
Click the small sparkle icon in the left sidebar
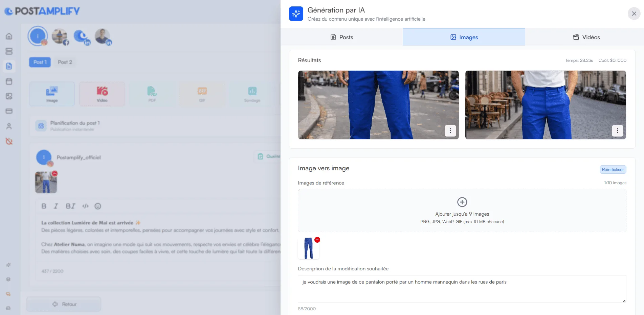8,265
